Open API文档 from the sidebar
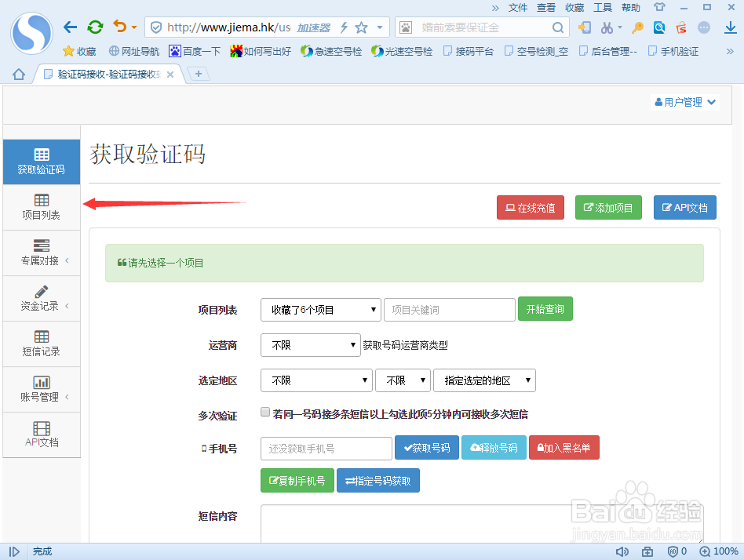The width and height of the screenshot is (744, 560). click(41, 435)
